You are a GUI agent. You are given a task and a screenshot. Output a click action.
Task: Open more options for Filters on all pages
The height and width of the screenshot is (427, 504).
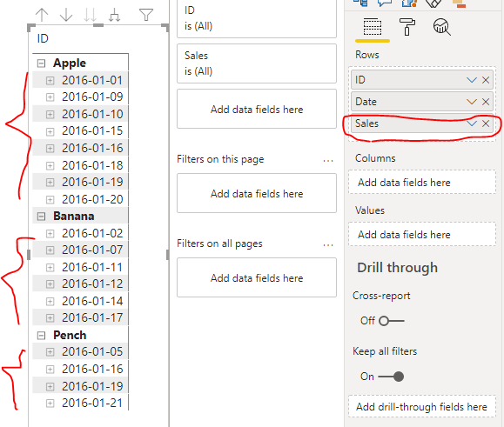[x=328, y=244]
